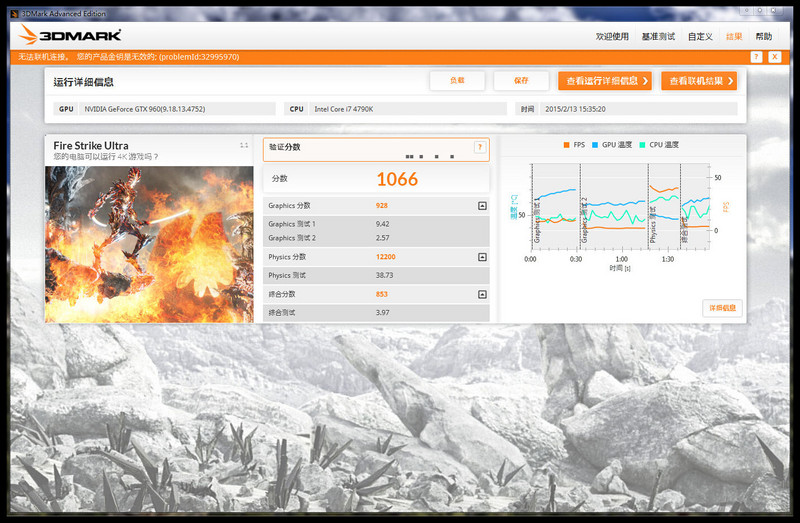Click the Fire Strike Ultra thumbnail image
The image size is (800, 523).
[x=149, y=244]
